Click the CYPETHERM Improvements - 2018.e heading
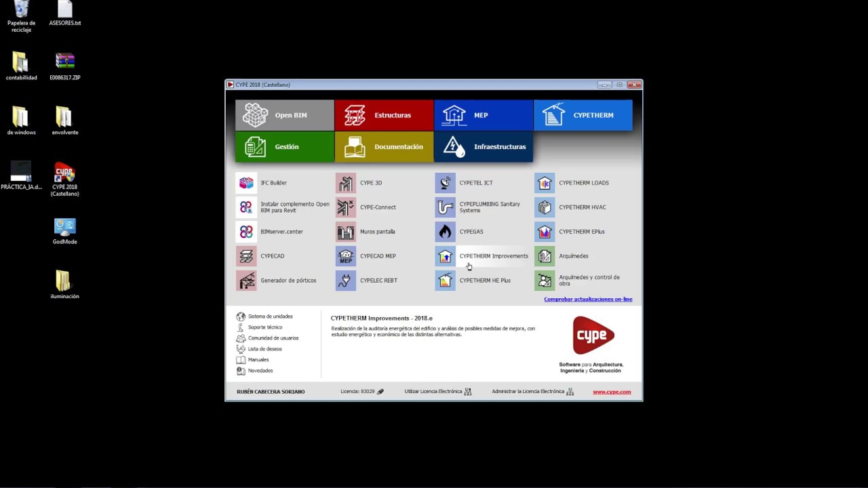 381,318
